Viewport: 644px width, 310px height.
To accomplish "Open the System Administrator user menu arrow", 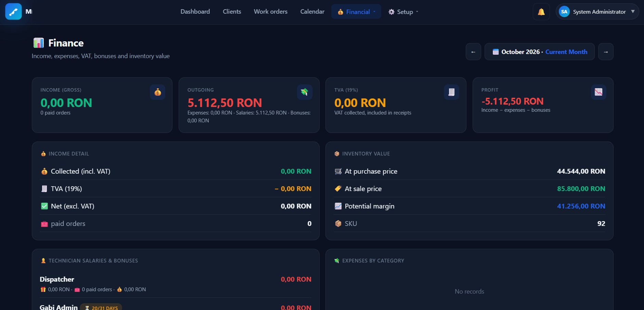I will [633, 12].
